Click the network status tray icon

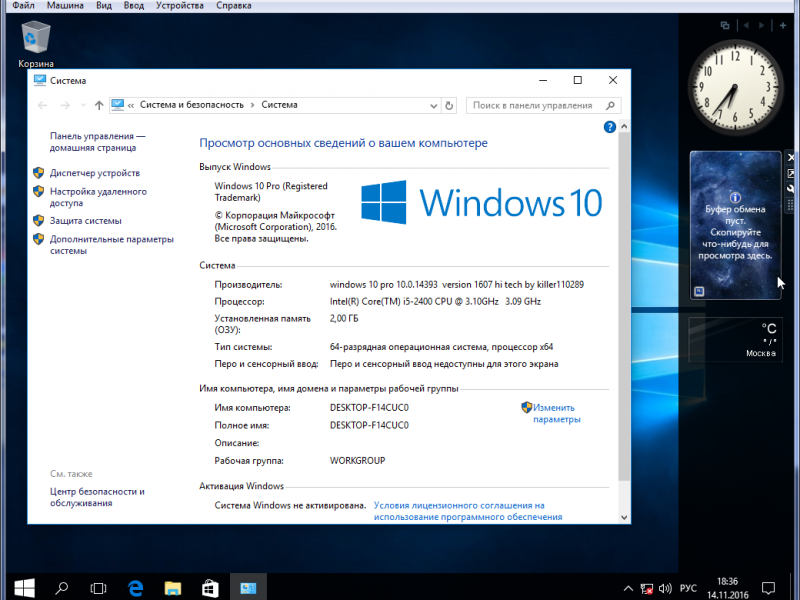(646, 589)
